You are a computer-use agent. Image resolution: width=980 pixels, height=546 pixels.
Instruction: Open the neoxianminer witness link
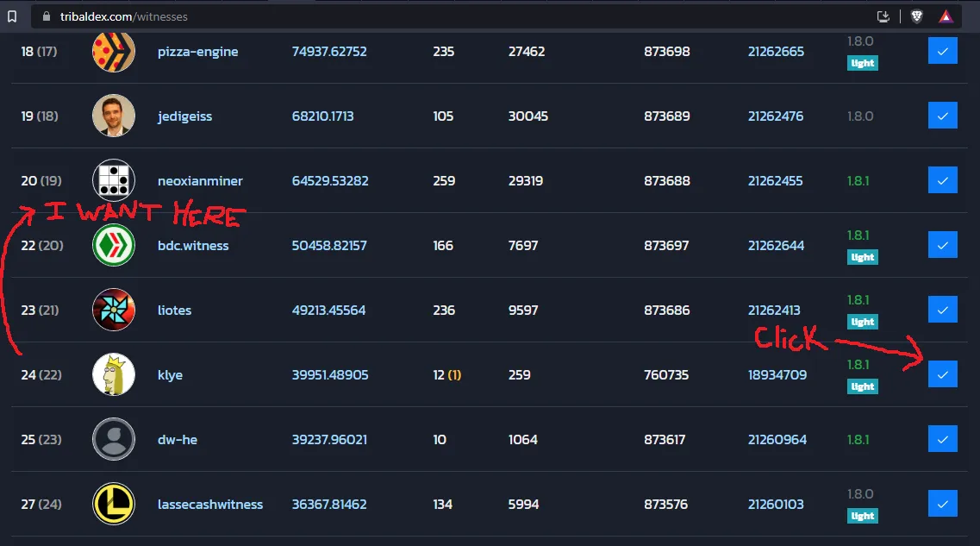coord(200,181)
